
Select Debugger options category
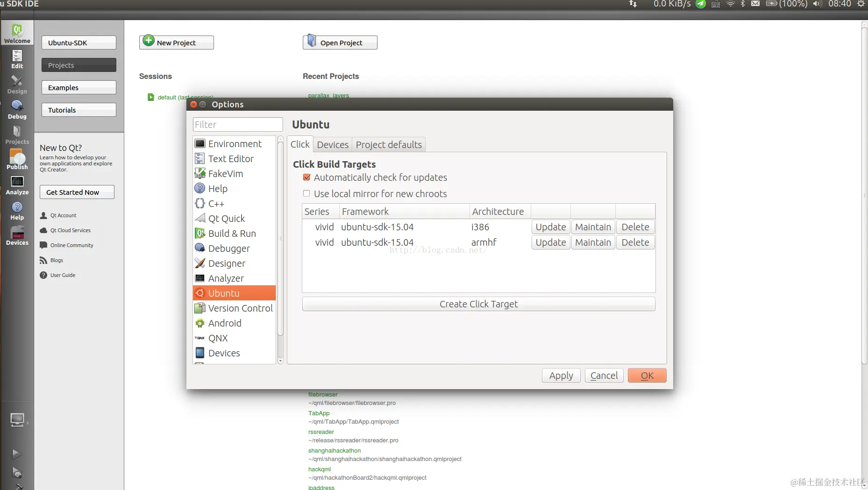(x=234, y=249)
